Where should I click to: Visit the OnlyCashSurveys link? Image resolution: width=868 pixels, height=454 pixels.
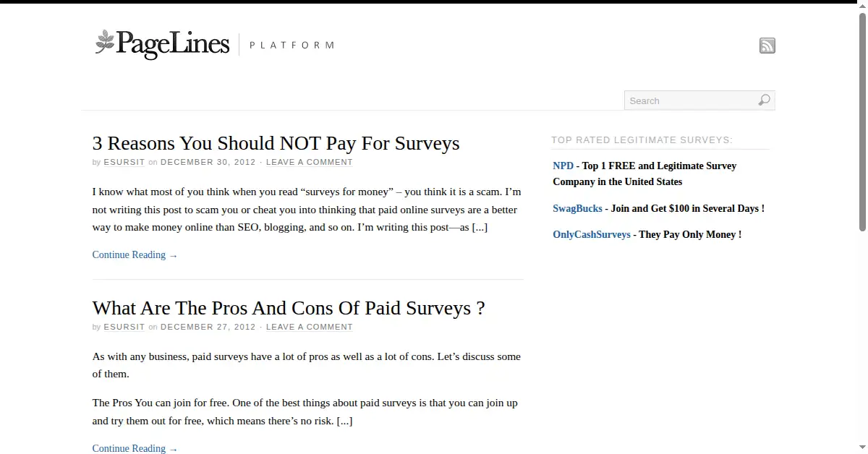(x=592, y=234)
